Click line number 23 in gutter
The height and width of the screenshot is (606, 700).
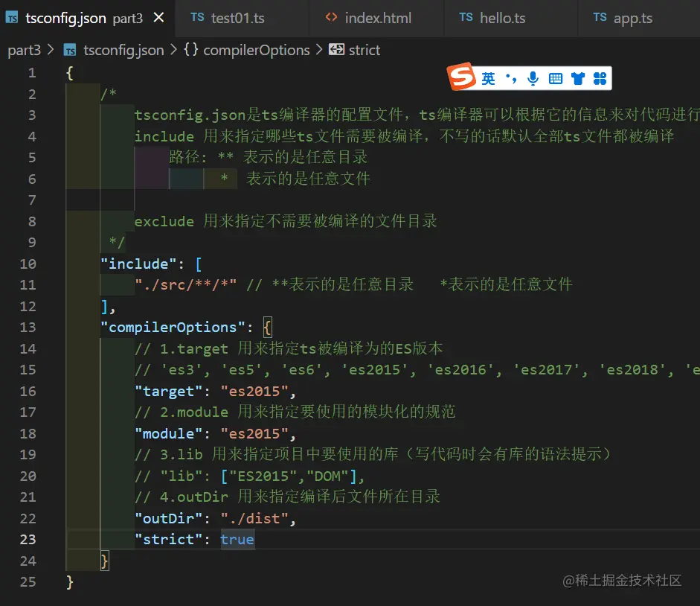click(x=28, y=540)
